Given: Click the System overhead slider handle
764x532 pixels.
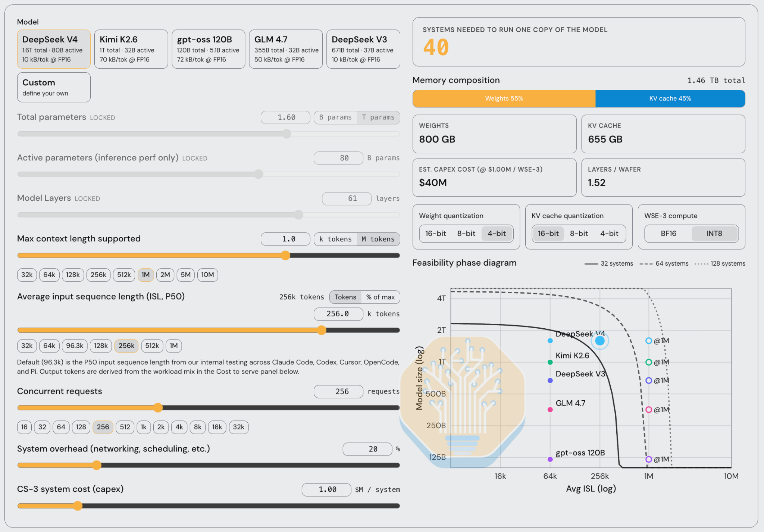Looking at the screenshot, I should pos(97,465).
